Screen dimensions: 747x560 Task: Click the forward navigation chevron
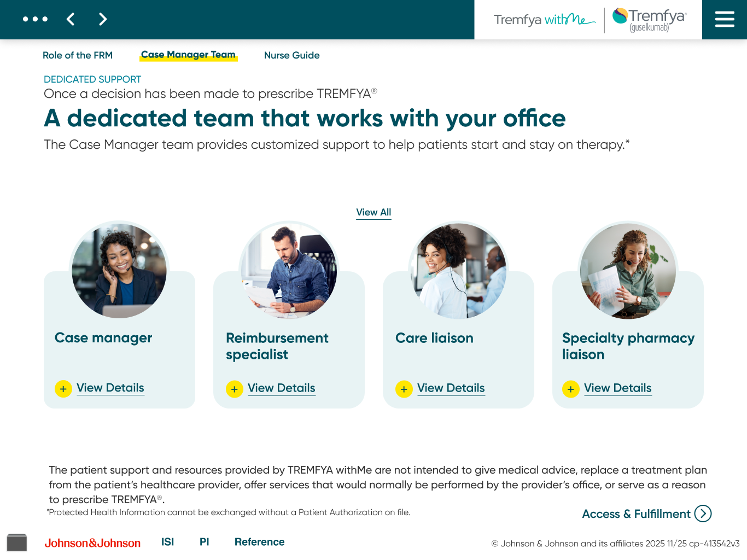coord(102,19)
